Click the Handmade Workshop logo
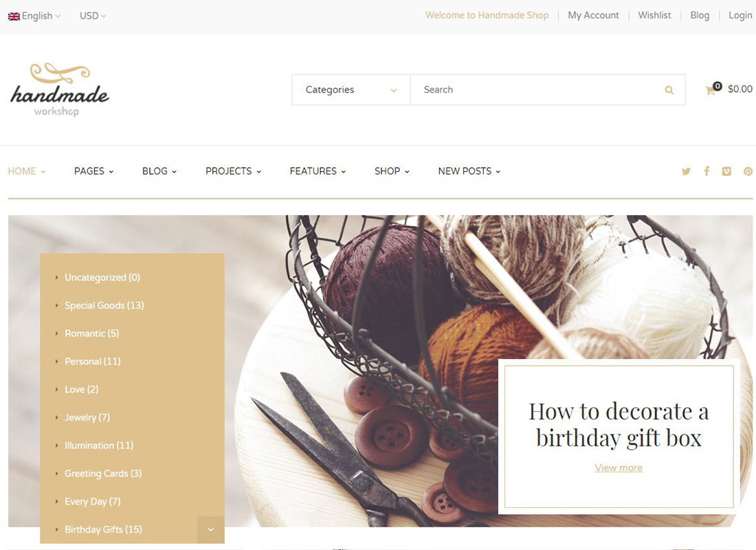Screen dimensions: 756x550 [60, 90]
